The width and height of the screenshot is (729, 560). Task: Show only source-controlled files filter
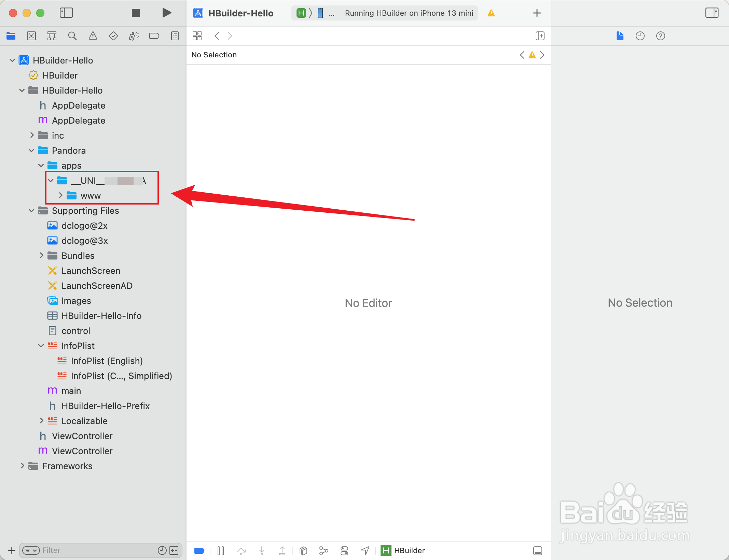click(x=174, y=550)
